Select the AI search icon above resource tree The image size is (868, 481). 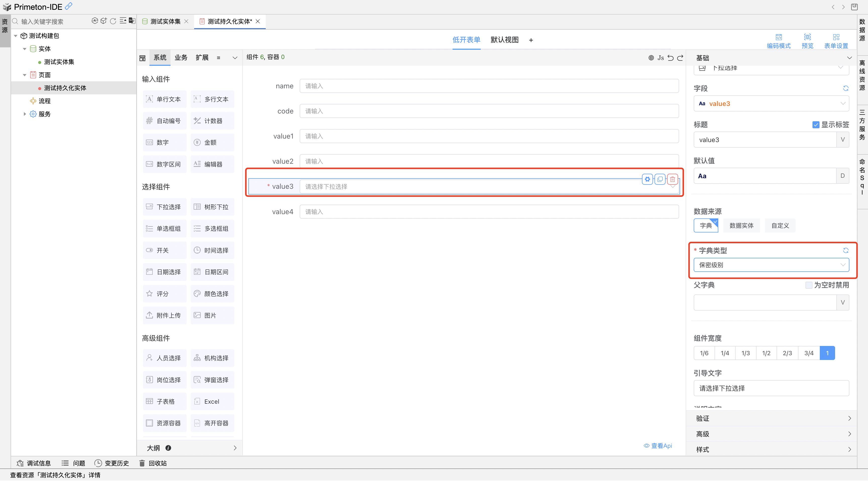coord(95,21)
